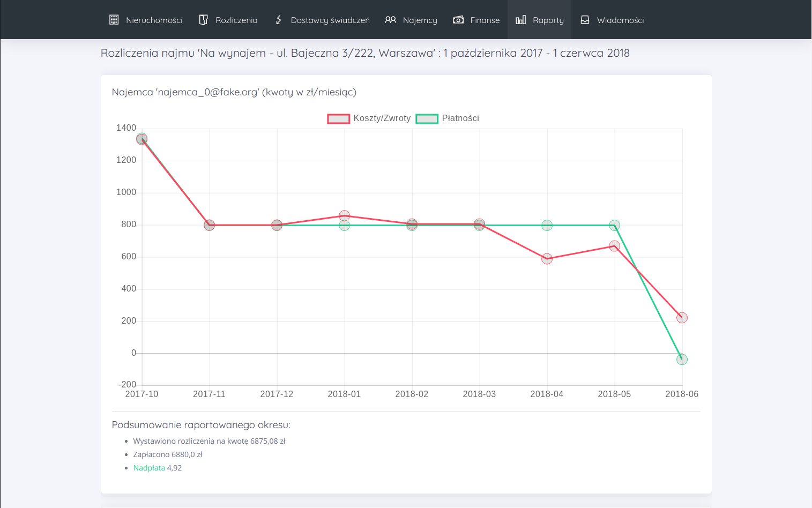Select the 2018-04 Koszty/Zwroty red point
This screenshot has height=508, width=812.
click(x=547, y=259)
